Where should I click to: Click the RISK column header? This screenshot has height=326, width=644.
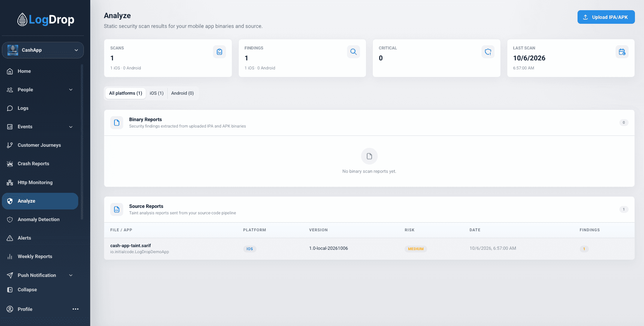(409, 230)
